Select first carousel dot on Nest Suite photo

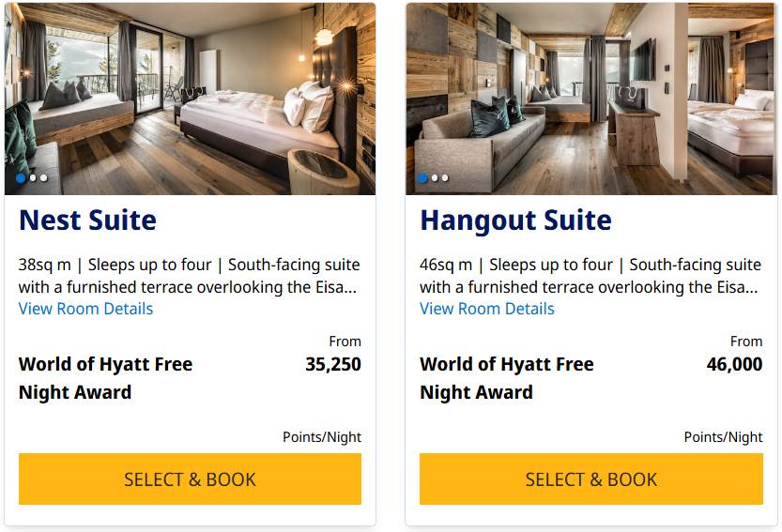coord(21,177)
